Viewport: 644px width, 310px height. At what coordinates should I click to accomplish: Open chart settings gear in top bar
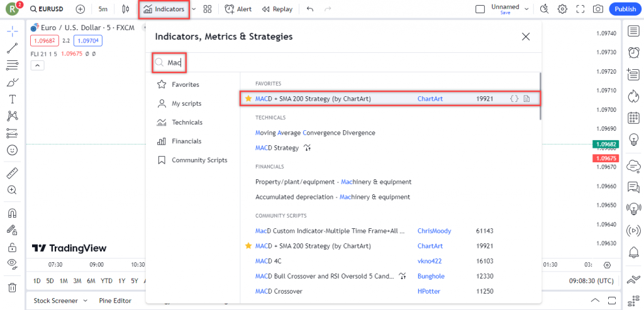[562, 9]
